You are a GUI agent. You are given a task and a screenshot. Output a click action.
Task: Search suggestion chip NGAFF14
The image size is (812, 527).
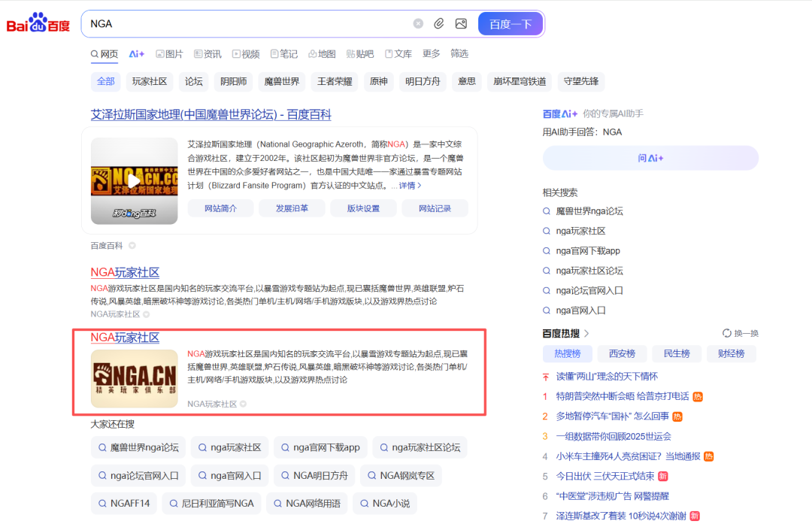pos(124,503)
